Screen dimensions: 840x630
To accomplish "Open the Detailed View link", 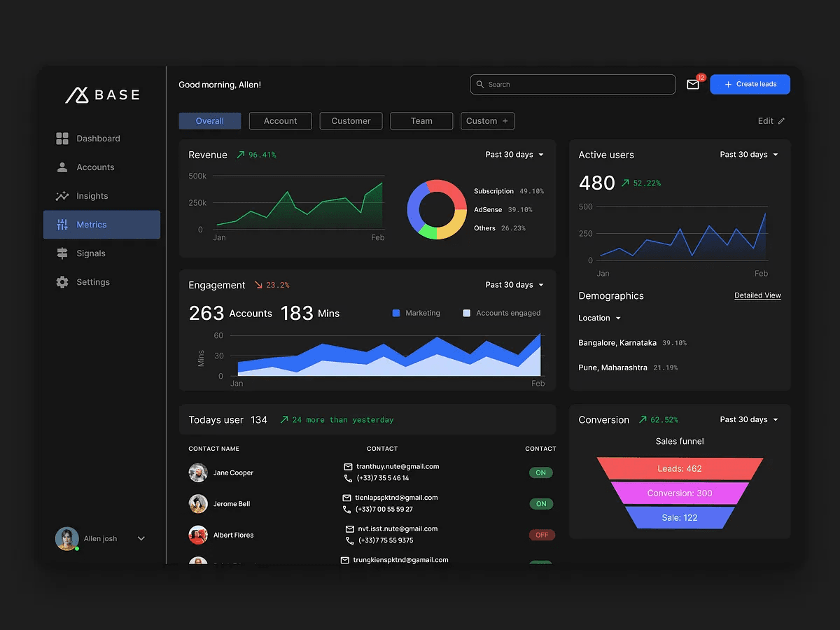I will [x=757, y=295].
